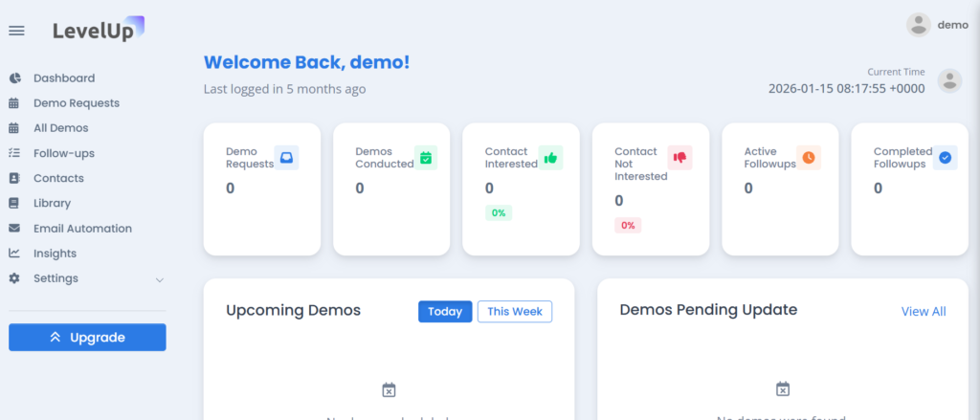The width and height of the screenshot is (980, 420).
Task: Select Follow-ups in the sidebar
Action: pyautogui.click(x=63, y=153)
